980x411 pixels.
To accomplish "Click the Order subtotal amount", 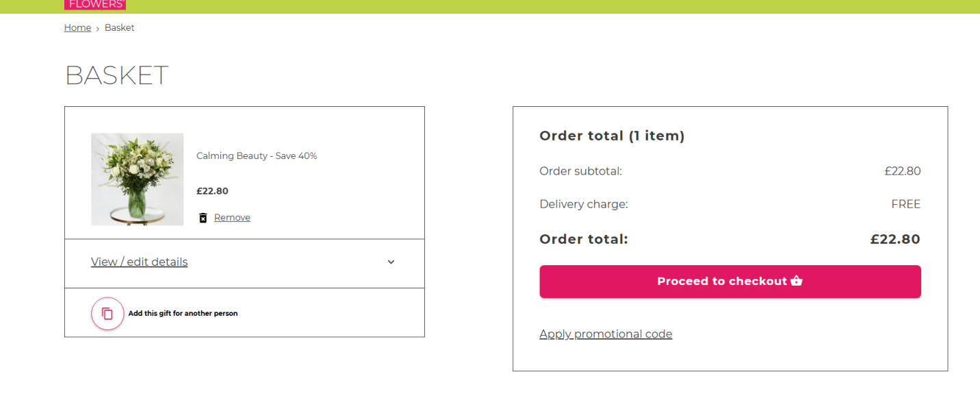I will (902, 171).
